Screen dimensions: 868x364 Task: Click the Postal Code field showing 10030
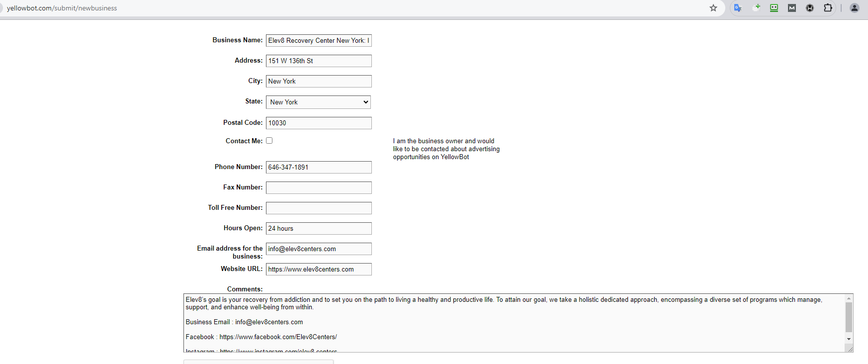pyautogui.click(x=319, y=123)
